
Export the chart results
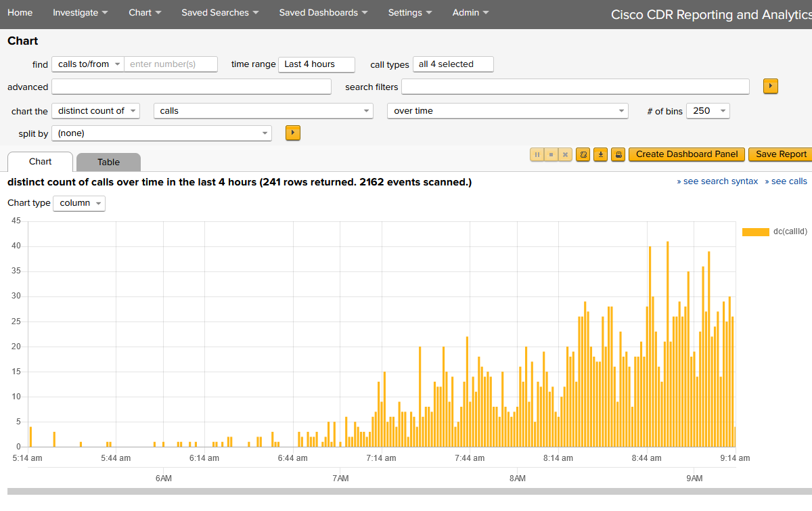pos(600,154)
